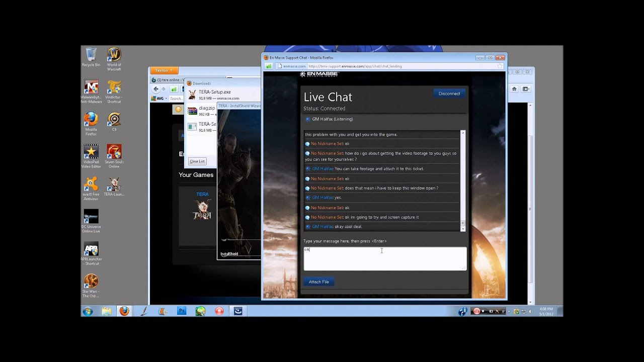The width and height of the screenshot is (644, 362).
Task: Open APBLauncher shortcut on desktop
Action: 91,253
